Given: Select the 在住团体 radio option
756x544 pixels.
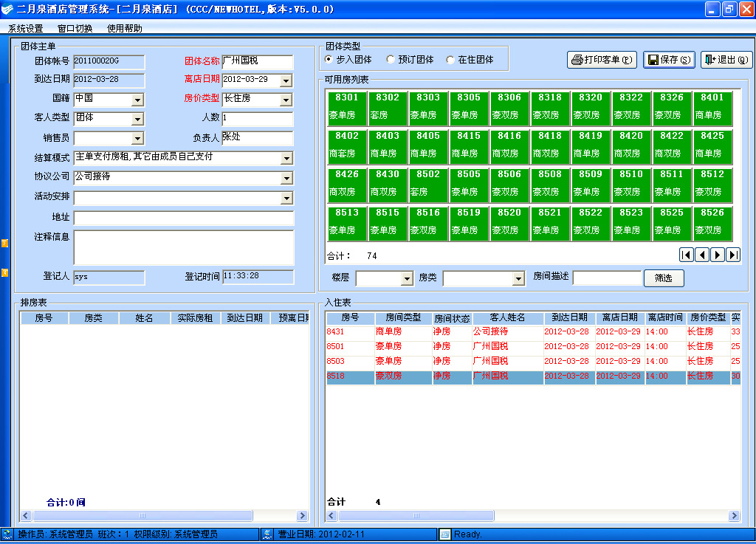Looking at the screenshot, I should [x=450, y=59].
